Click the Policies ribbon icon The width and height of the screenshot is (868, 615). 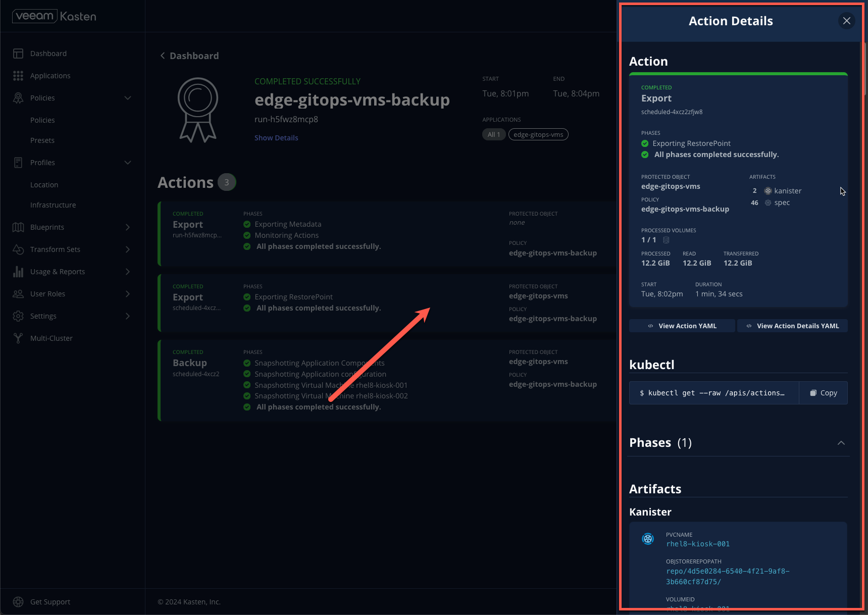click(x=18, y=98)
